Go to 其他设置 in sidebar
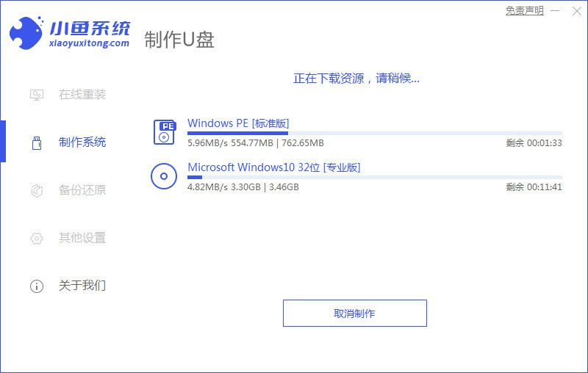This screenshot has width=588, height=373. pos(82,238)
